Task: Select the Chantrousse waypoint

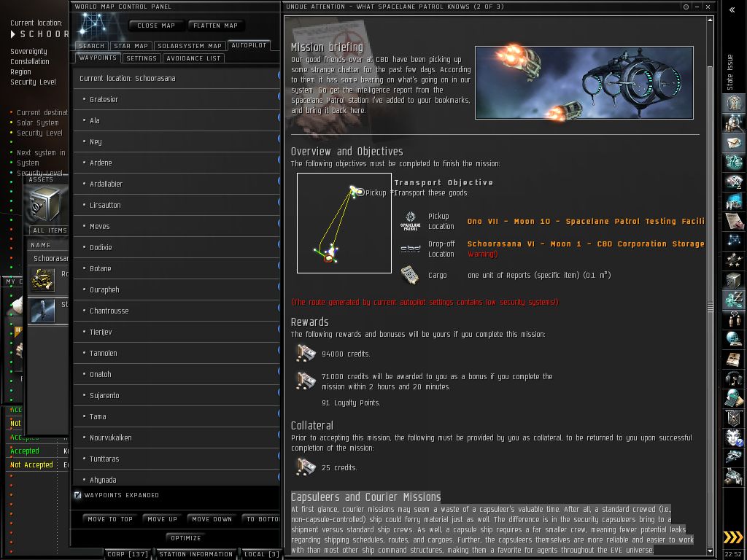Action: click(x=177, y=311)
